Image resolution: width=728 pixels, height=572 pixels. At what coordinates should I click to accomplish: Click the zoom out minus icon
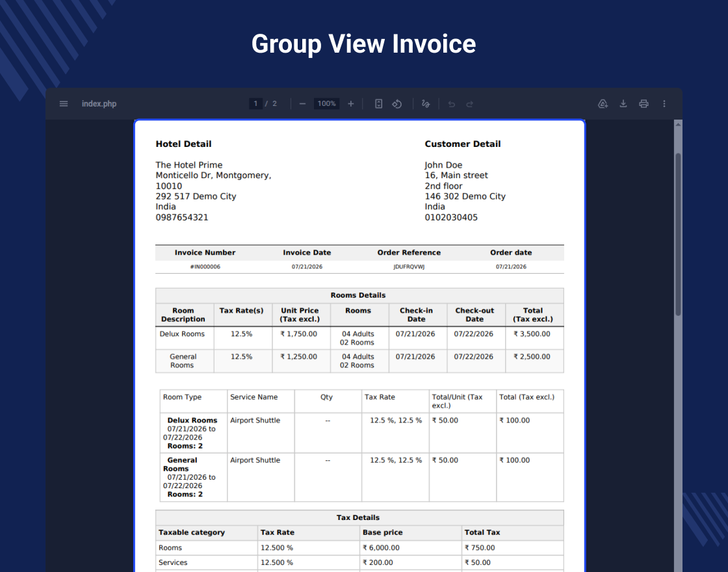point(302,103)
